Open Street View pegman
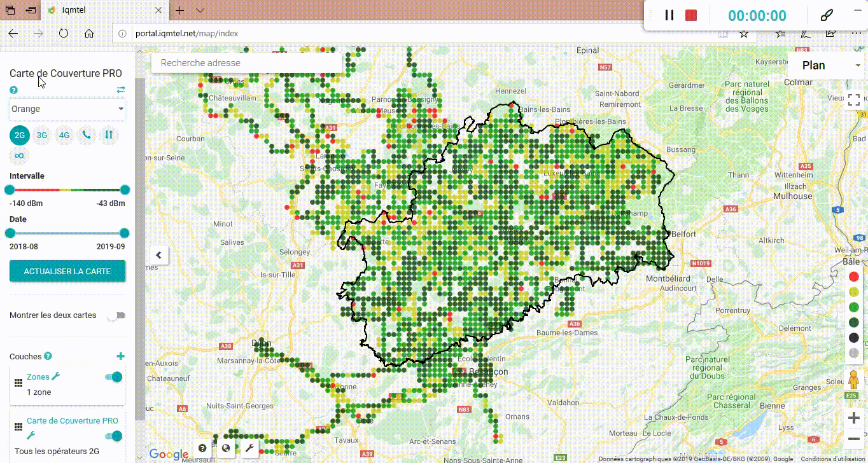 pyautogui.click(x=853, y=380)
